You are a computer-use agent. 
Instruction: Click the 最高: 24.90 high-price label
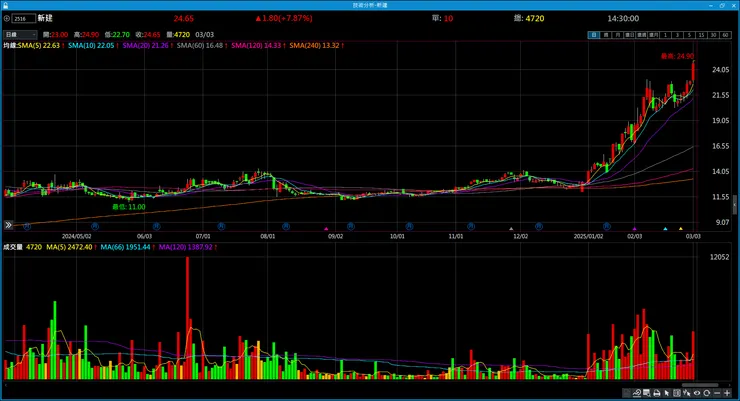pos(677,56)
